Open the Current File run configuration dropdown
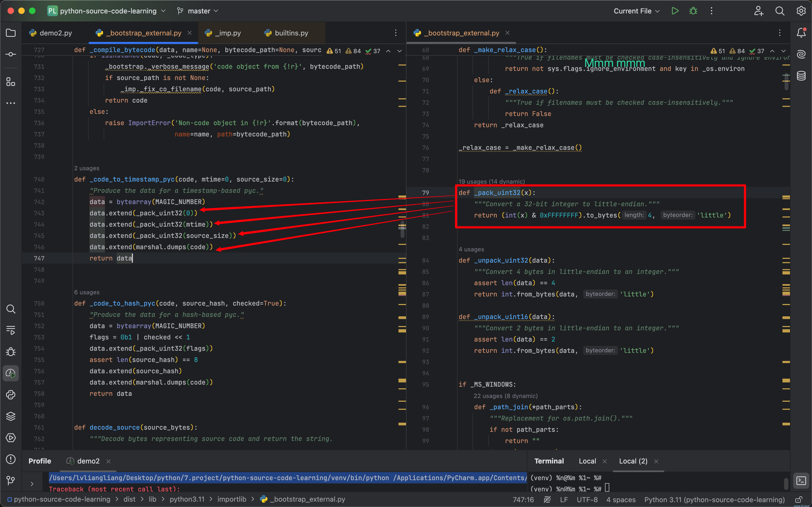This screenshot has height=507, width=812. click(x=636, y=11)
